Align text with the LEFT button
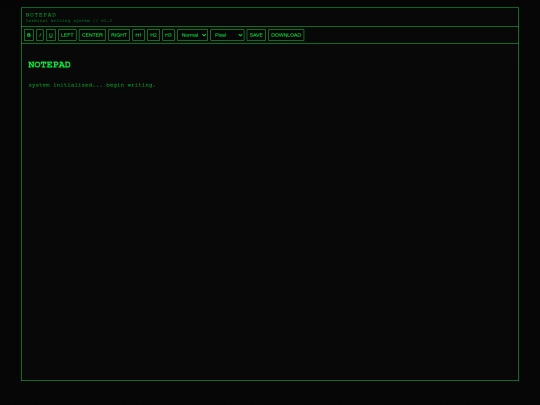The width and height of the screenshot is (540, 405). coord(67,35)
